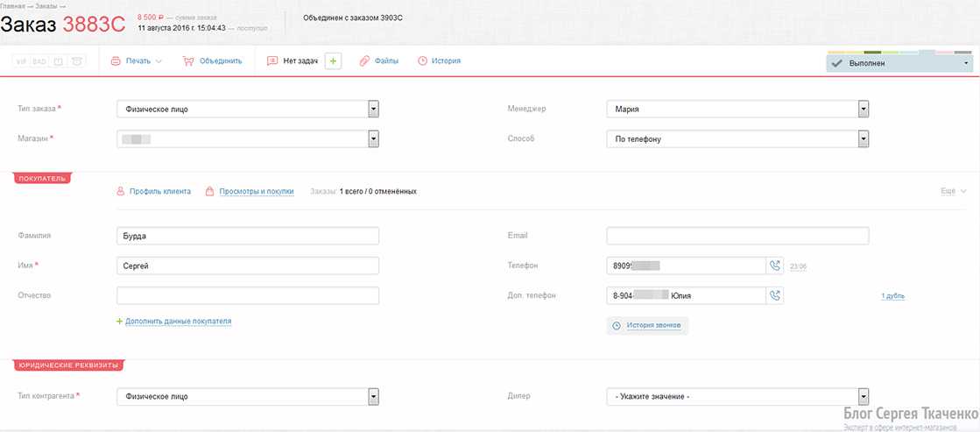Viewport: 980px width, 432px height.
Task: Click Дополнить данные покупателя link
Action: pos(178,322)
